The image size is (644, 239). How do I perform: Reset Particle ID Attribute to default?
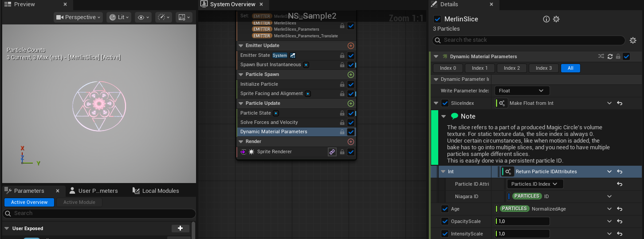pyautogui.click(x=620, y=184)
